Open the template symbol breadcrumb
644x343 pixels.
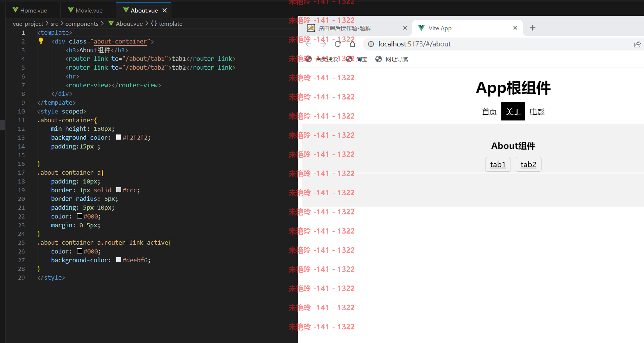coord(167,24)
